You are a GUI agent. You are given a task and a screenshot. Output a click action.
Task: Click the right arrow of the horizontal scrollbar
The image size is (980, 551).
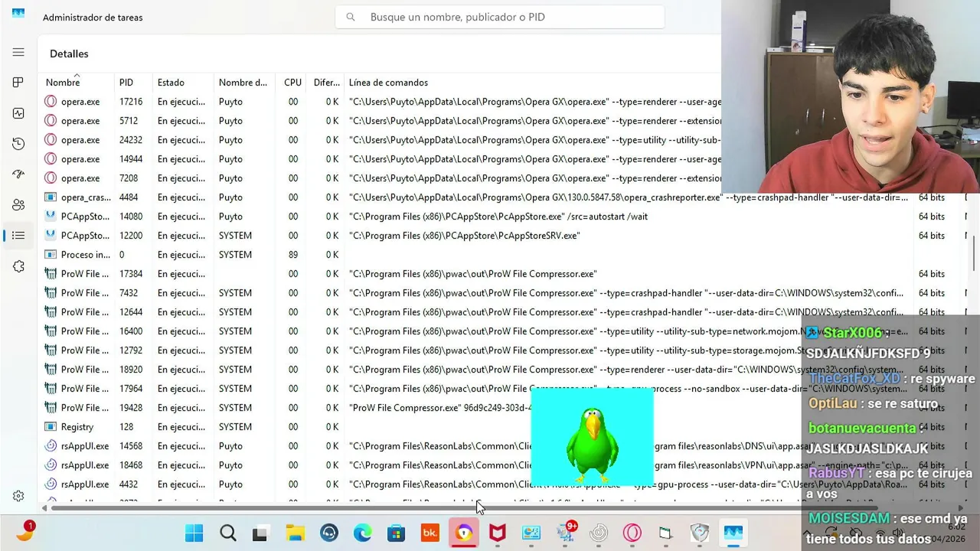pos(961,508)
